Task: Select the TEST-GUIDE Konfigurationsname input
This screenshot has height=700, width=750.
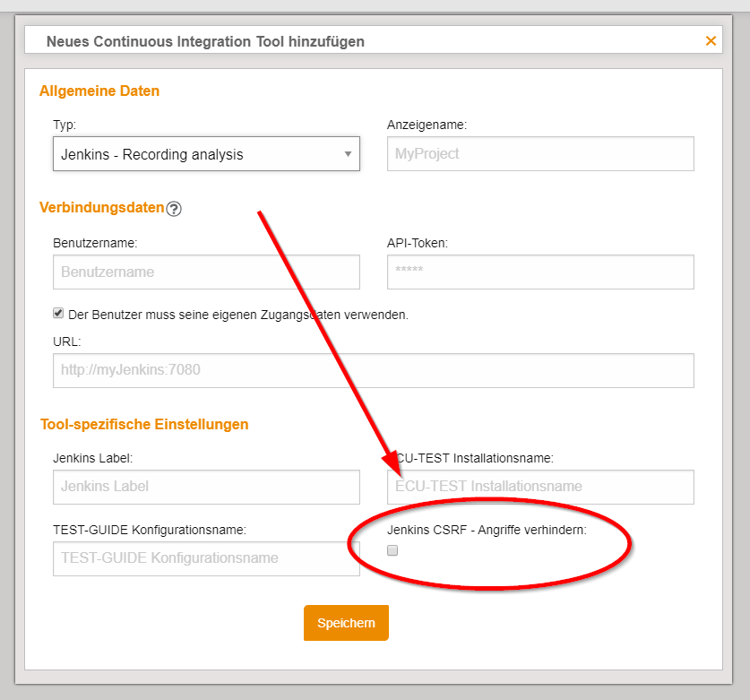Action: click(206, 558)
